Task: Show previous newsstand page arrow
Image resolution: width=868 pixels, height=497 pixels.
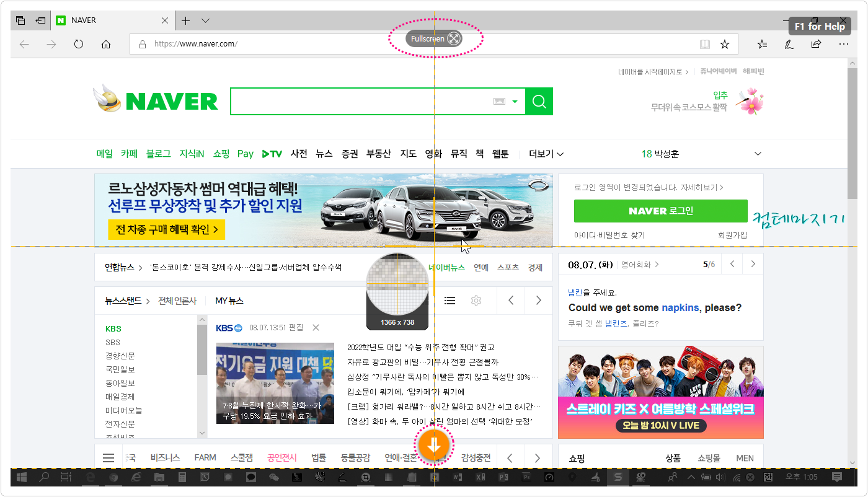Action: tap(511, 301)
